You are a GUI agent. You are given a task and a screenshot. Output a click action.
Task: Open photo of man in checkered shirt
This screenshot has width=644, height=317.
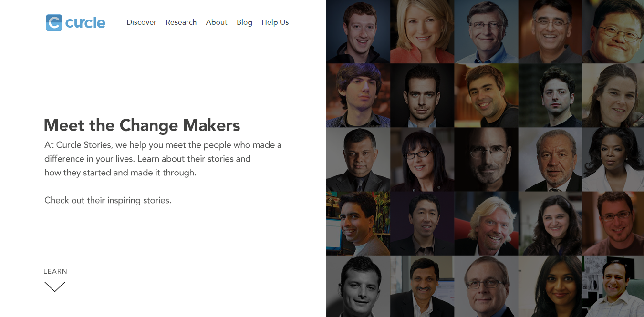tap(613, 287)
